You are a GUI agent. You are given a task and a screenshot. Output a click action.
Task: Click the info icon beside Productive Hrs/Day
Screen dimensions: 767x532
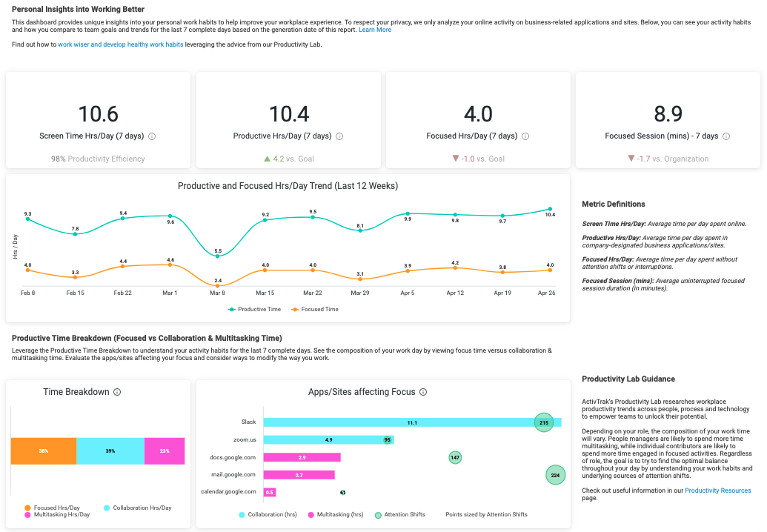tap(339, 136)
